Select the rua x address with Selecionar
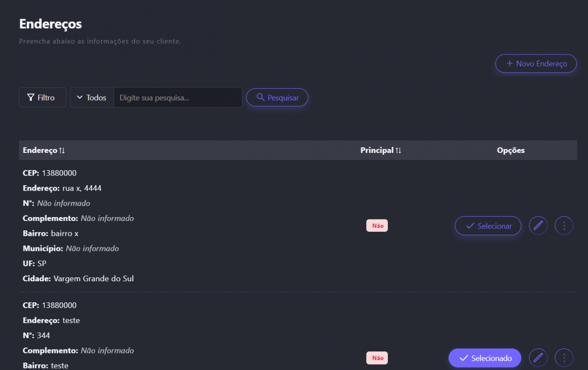The height and width of the screenshot is (370, 588). pyautogui.click(x=488, y=226)
